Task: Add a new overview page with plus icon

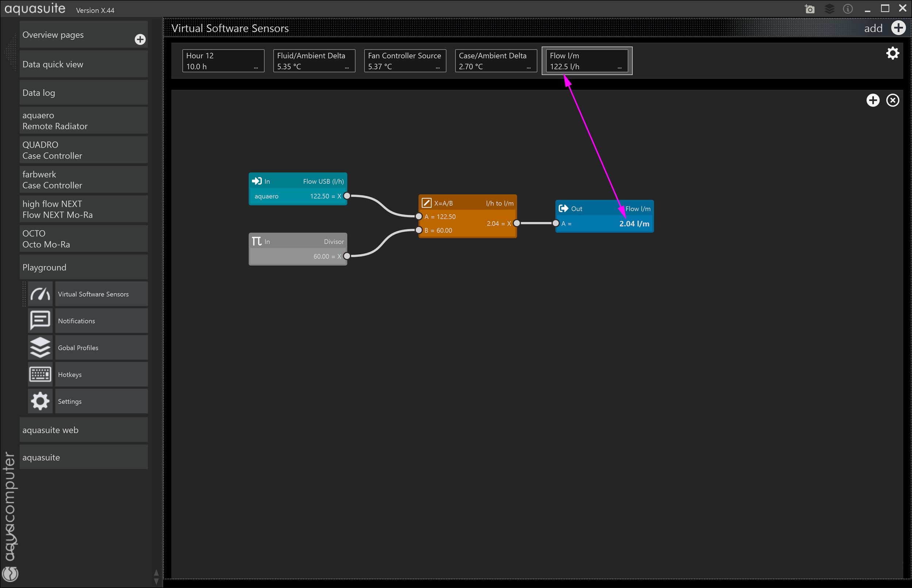Action: pos(140,39)
